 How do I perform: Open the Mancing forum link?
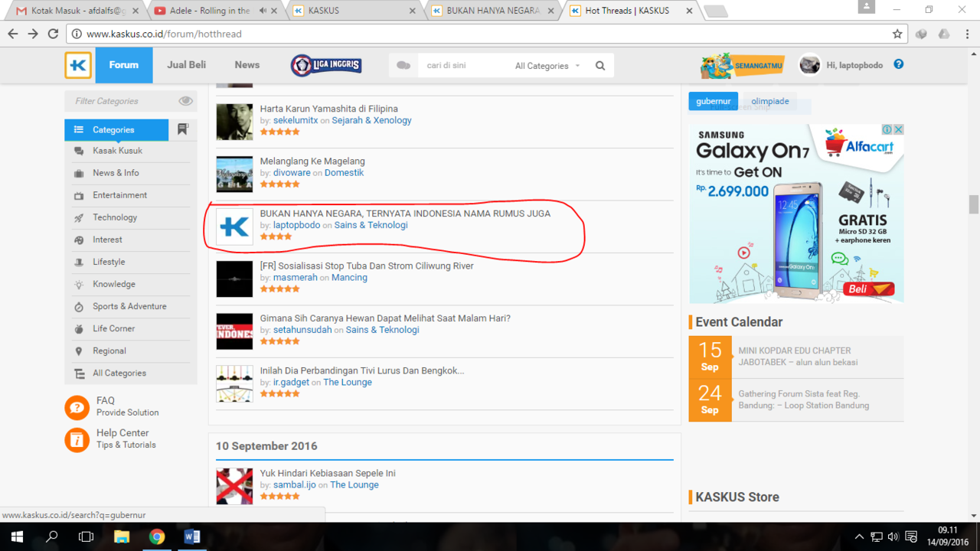click(x=349, y=278)
